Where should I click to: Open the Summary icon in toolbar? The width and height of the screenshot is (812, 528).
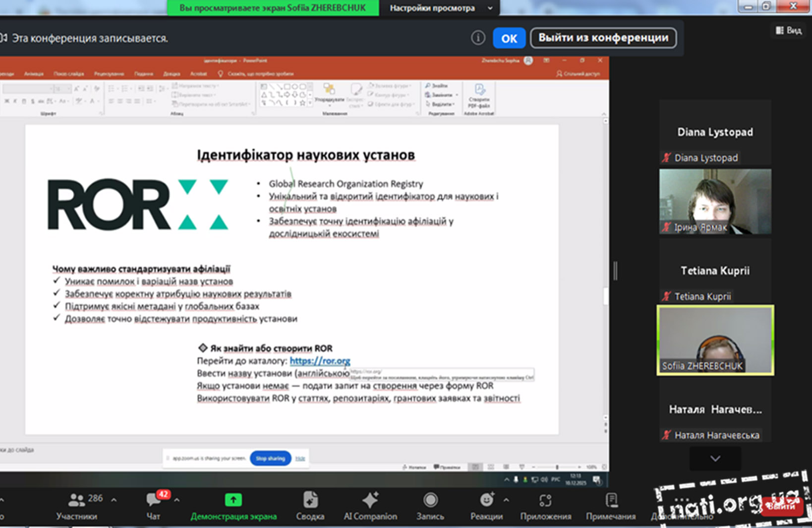point(310,500)
